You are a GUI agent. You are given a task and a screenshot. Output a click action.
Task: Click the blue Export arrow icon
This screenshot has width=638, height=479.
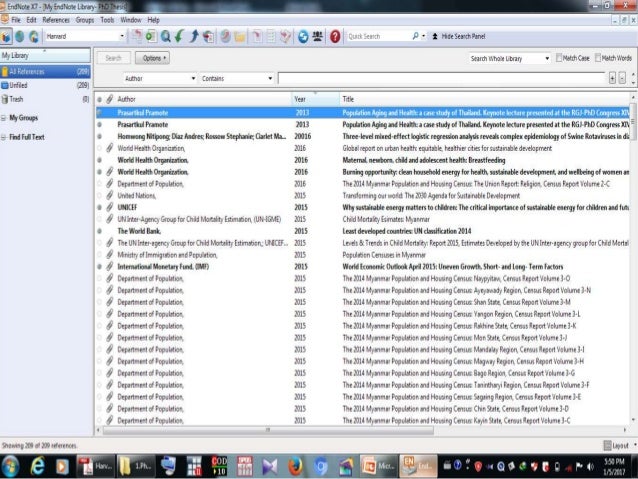coord(194,37)
